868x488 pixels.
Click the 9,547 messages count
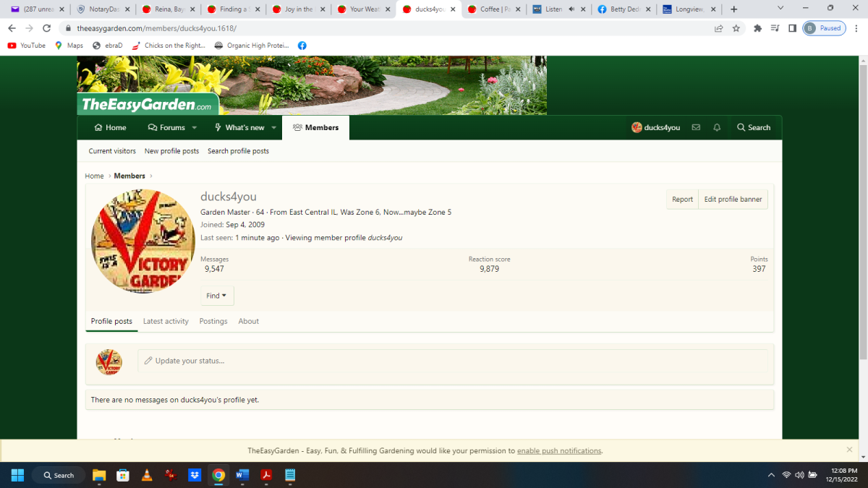[x=214, y=269]
